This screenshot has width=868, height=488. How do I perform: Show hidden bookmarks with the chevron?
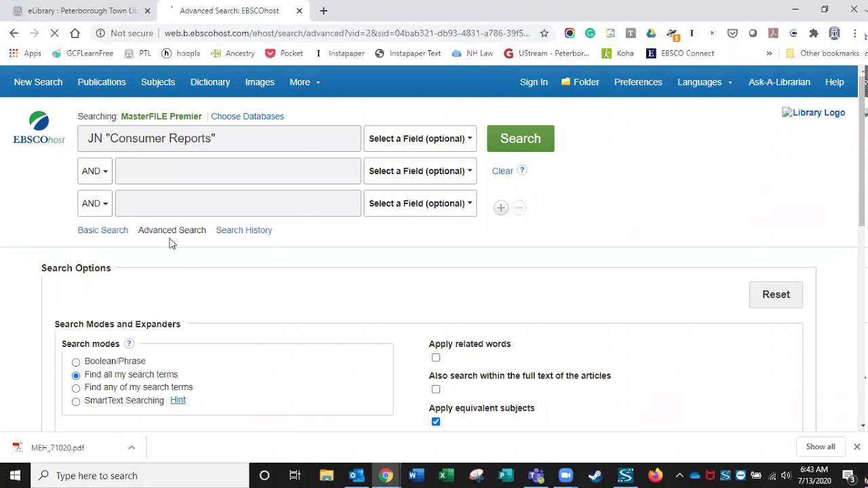[x=769, y=54]
